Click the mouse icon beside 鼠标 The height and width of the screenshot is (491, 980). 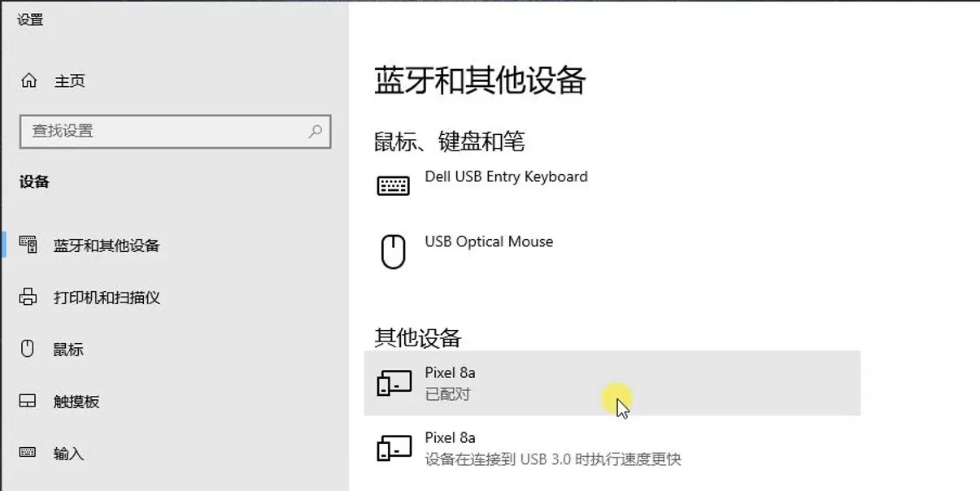[28, 349]
